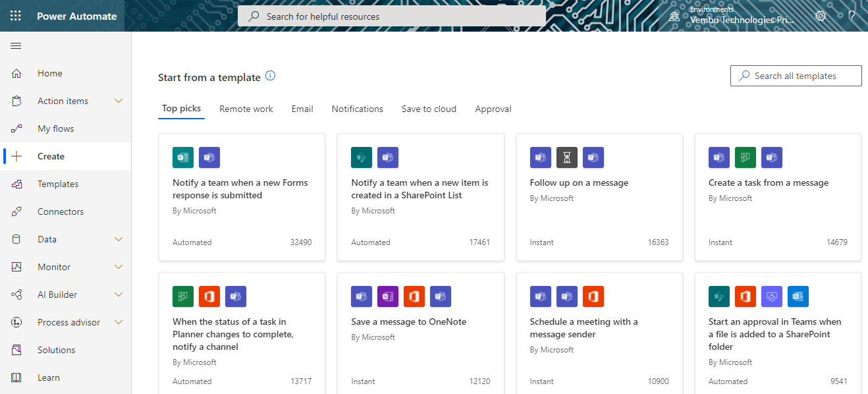Viewport: 868px width, 394px height.
Task: Click the Data cylinder icon
Action: point(17,239)
